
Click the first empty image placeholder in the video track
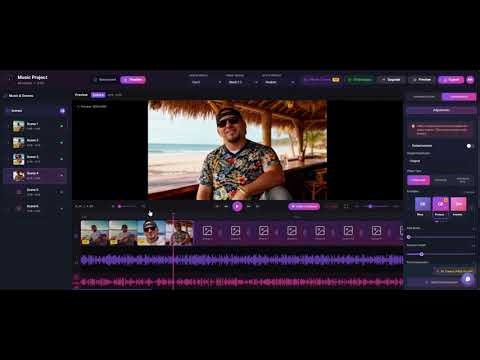tap(207, 231)
